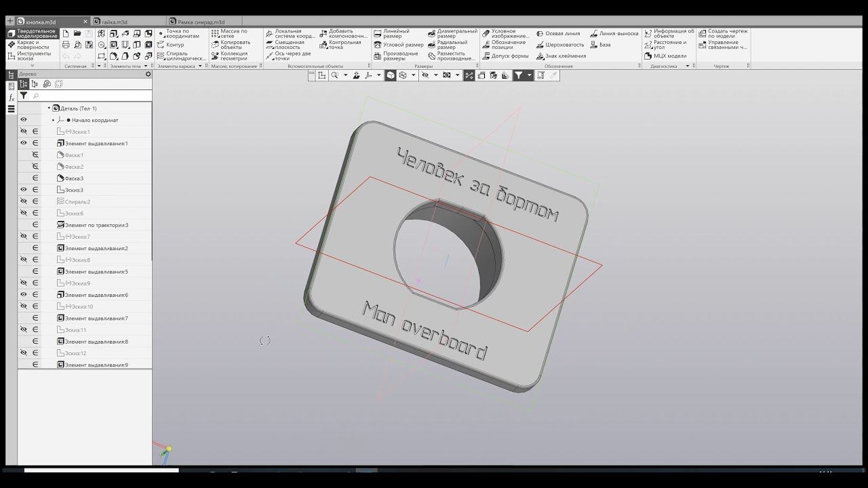Collapse the Деталь (Тел-1) tree node

[49, 108]
